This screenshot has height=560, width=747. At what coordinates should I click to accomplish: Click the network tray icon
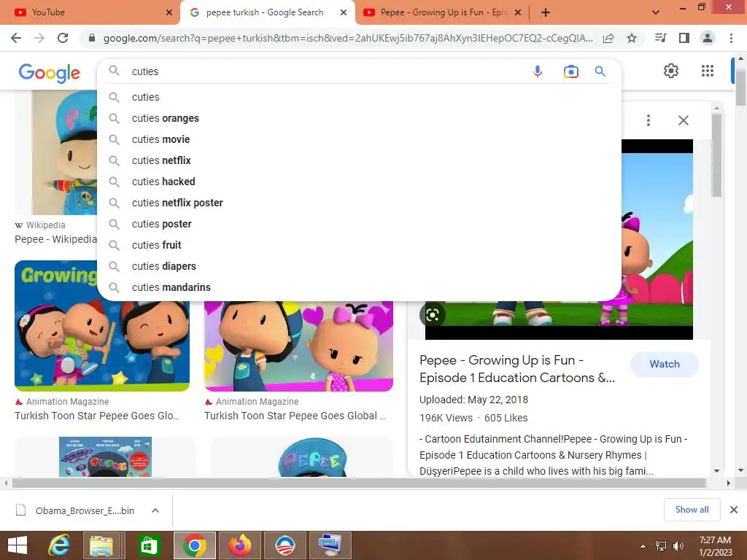661,546
